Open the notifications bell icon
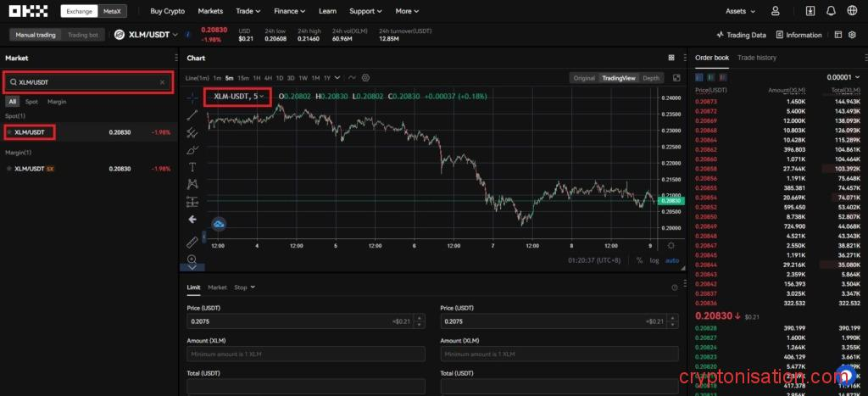868x396 pixels. [831, 11]
